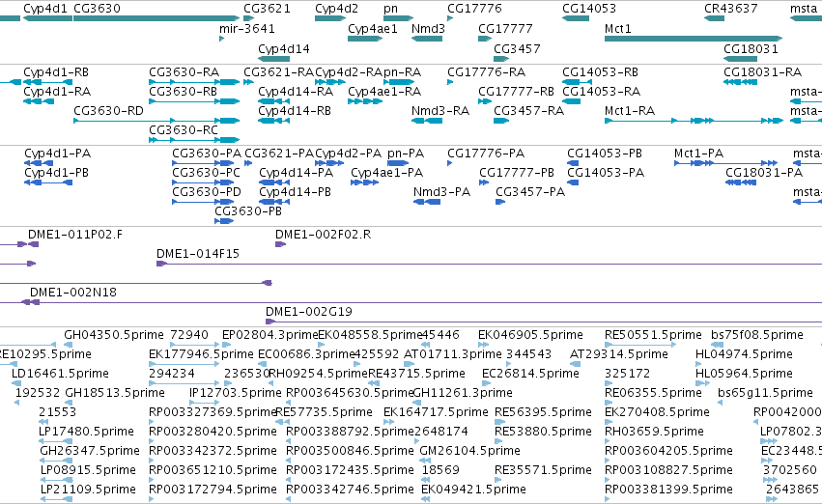822x504 pixels.
Task: Click the Cyp4d2 gene label
Action: 336,9
